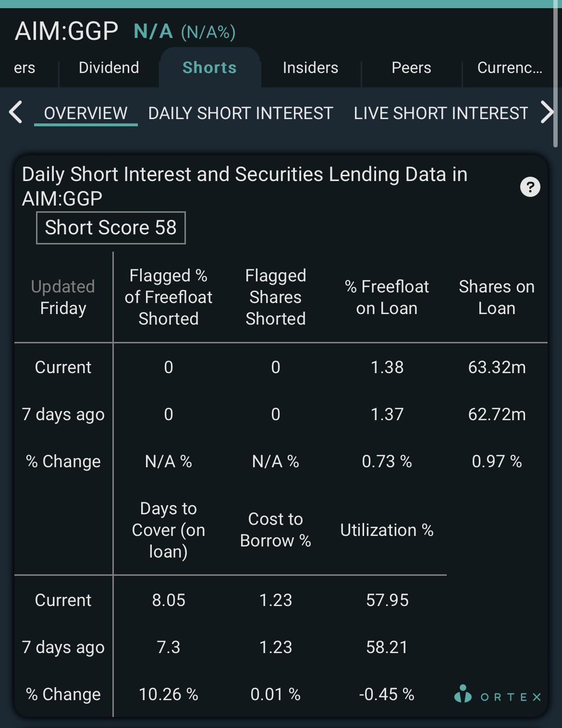Click the Utilization % column header

(387, 530)
